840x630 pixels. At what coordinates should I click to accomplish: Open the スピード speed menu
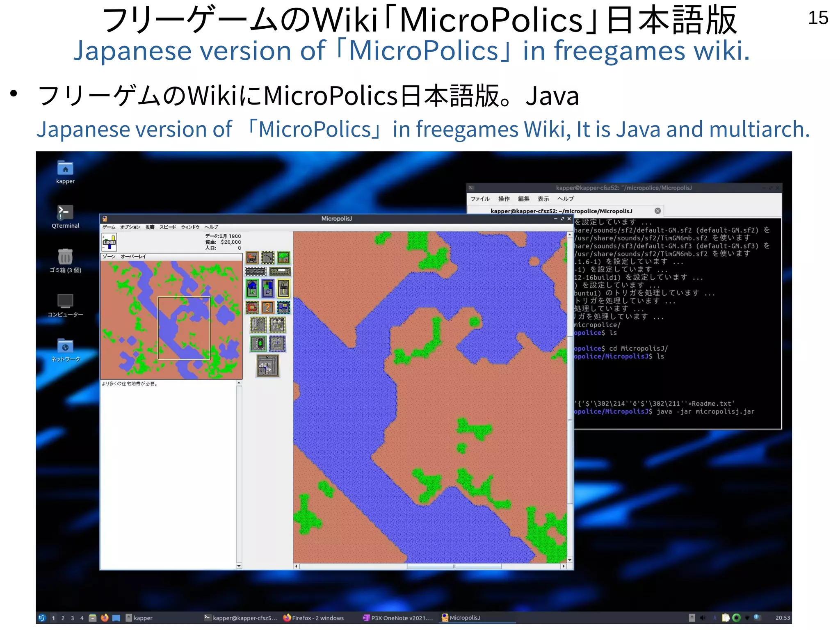coord(168,227)
